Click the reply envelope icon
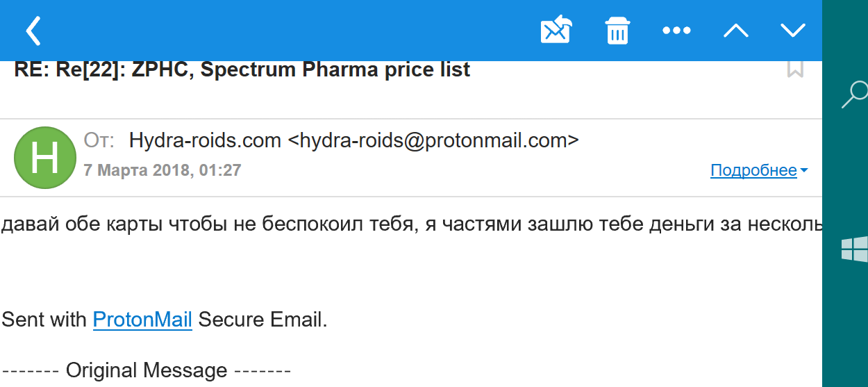Image resolution: width=868 pixels, height=387 pixels. [556, 31]
